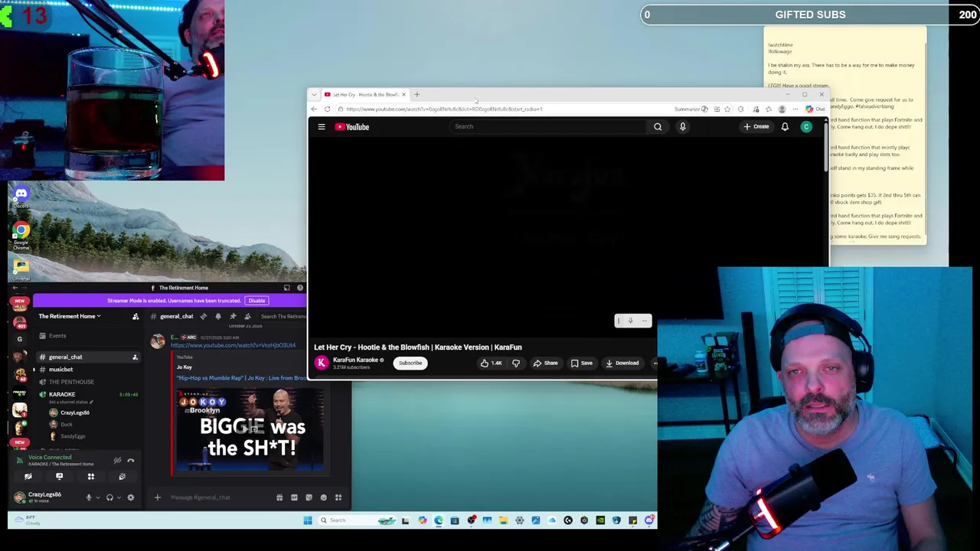Screen dimensions: 980x551
Task: Reload the YouTube page
Action: (327, 109)
